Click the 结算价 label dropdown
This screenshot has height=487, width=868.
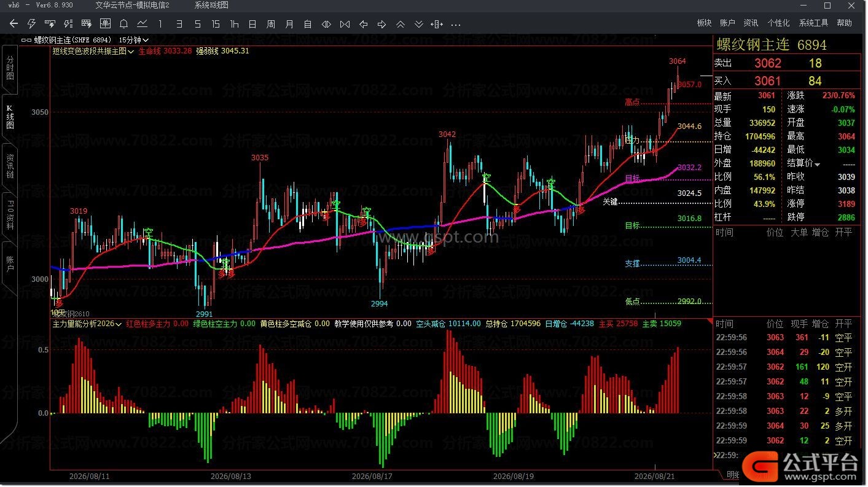[805, 163]
